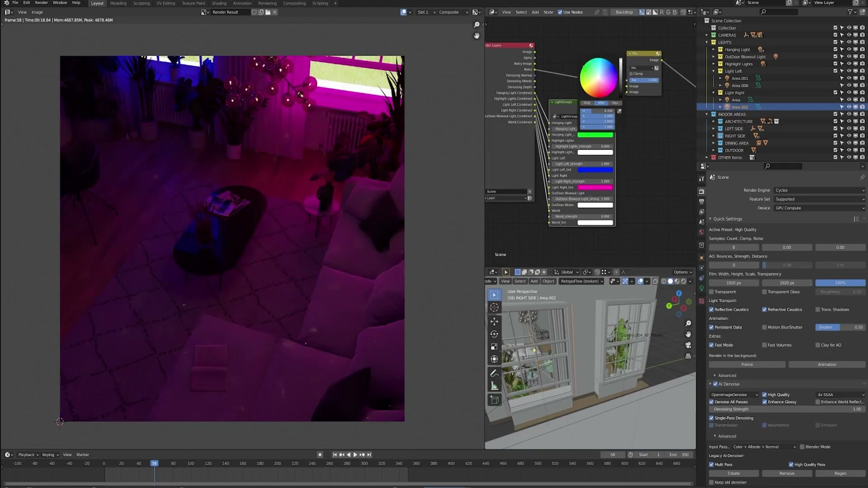
Task: Click the Select Box tool in the viewport
Action: [x=494, y=295]
